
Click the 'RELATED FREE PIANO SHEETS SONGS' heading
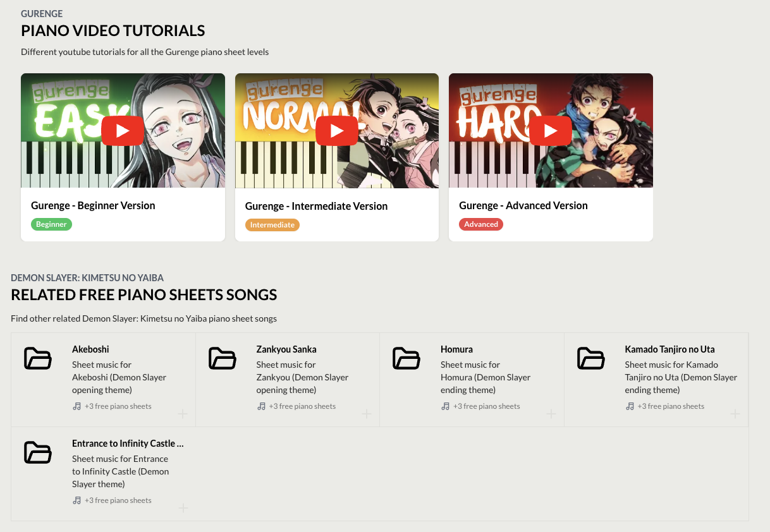(144, 294)
